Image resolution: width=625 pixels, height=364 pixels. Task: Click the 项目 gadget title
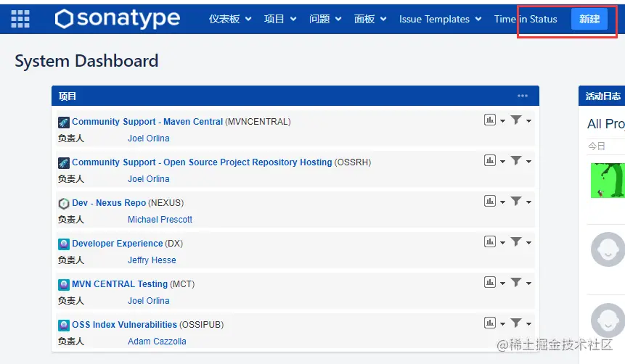[67, 96]
